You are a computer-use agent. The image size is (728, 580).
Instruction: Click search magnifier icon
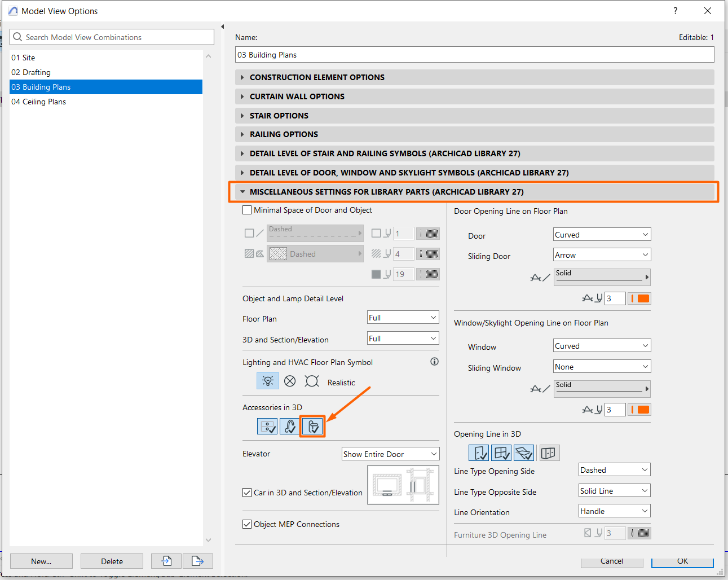point(17,37)
